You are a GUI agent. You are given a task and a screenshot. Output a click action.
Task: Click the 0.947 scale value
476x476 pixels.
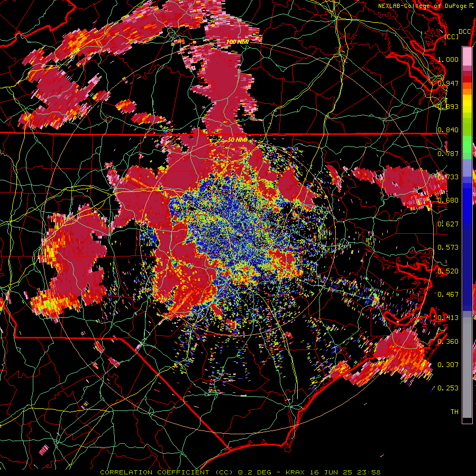448,83
